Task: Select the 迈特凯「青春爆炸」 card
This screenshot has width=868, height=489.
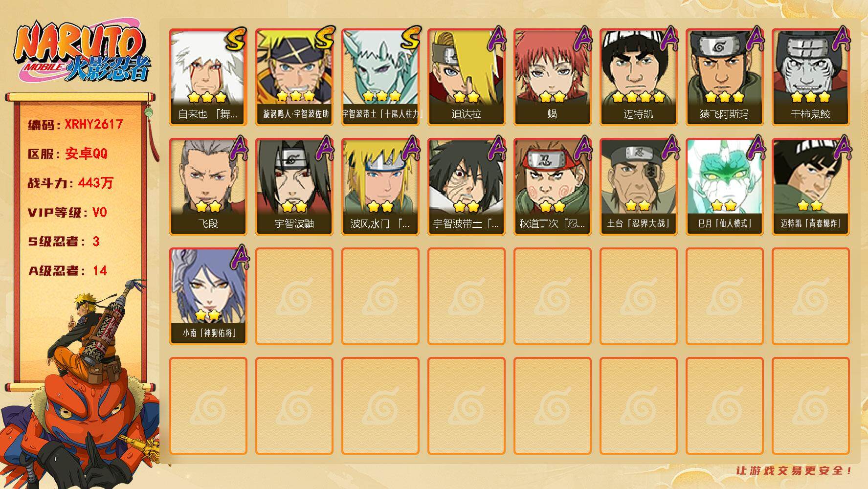Action: click(811, 187)
